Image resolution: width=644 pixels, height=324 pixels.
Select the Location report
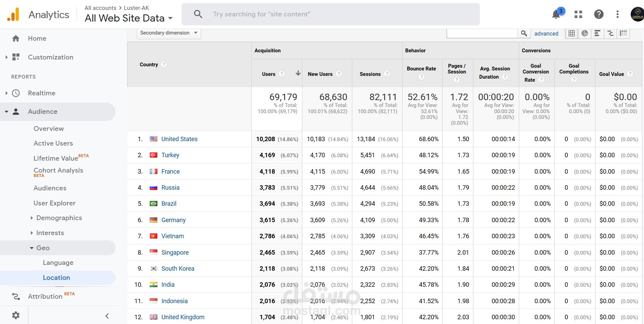pos(56,278)
